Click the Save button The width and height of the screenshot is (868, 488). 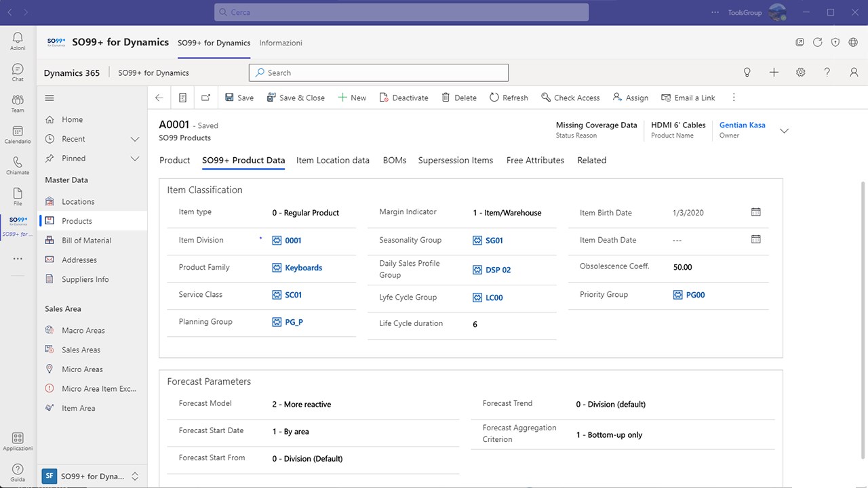[x=239, y=98]
